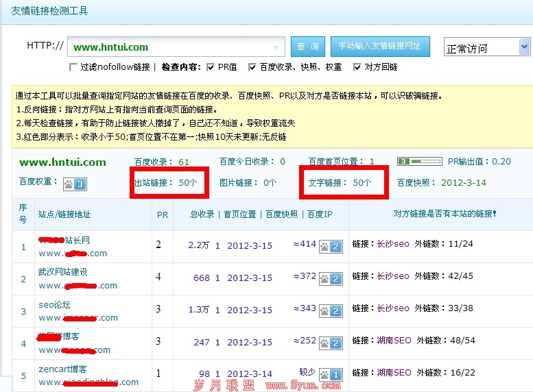This screenshot has height=392, width=533.
Task: Click Baidu weight icon in zencart博客 row
Action: point(331,374)
